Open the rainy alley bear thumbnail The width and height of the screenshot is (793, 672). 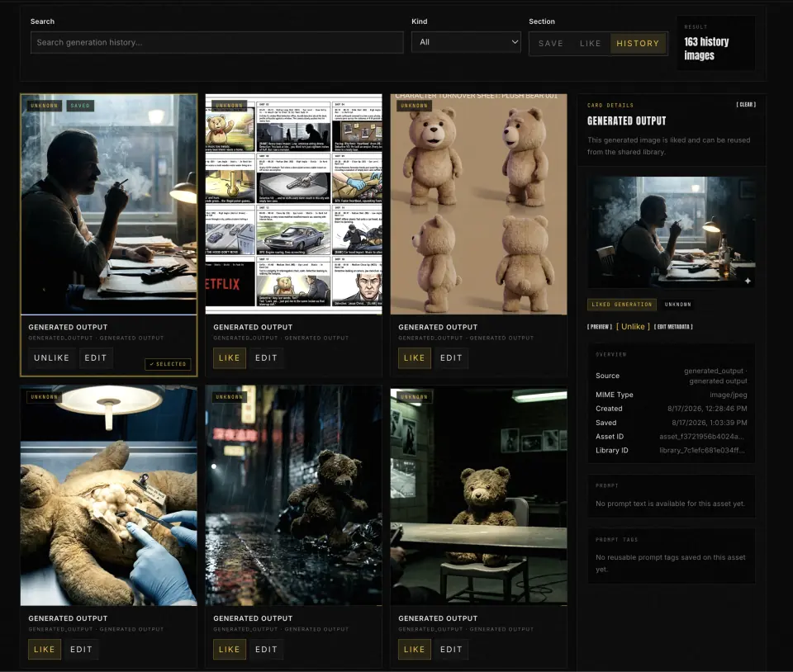[294, 495]
